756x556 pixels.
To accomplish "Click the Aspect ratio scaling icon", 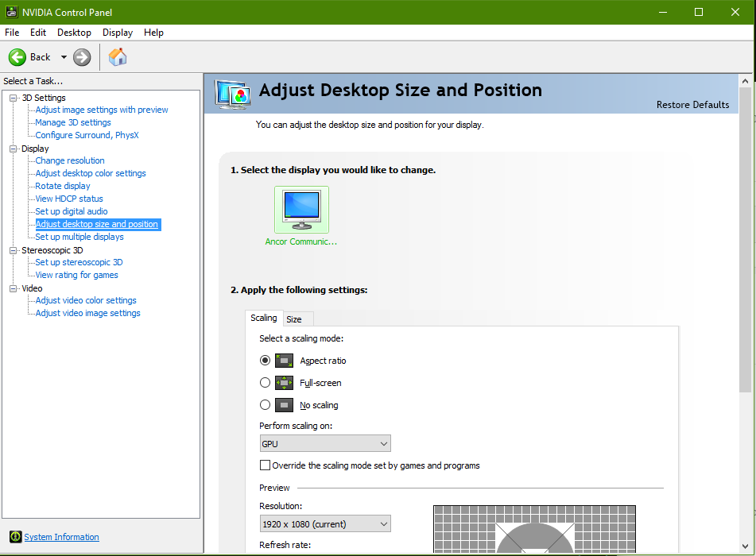I will point(284,361).
